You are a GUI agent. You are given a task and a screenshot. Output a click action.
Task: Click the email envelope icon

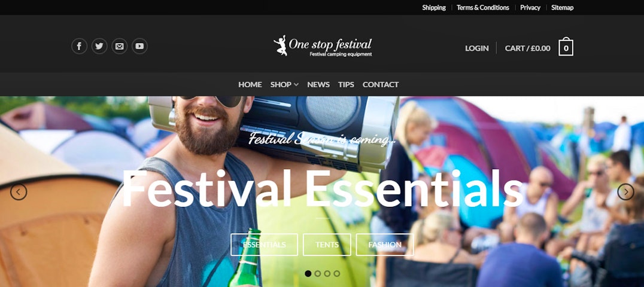120,46
